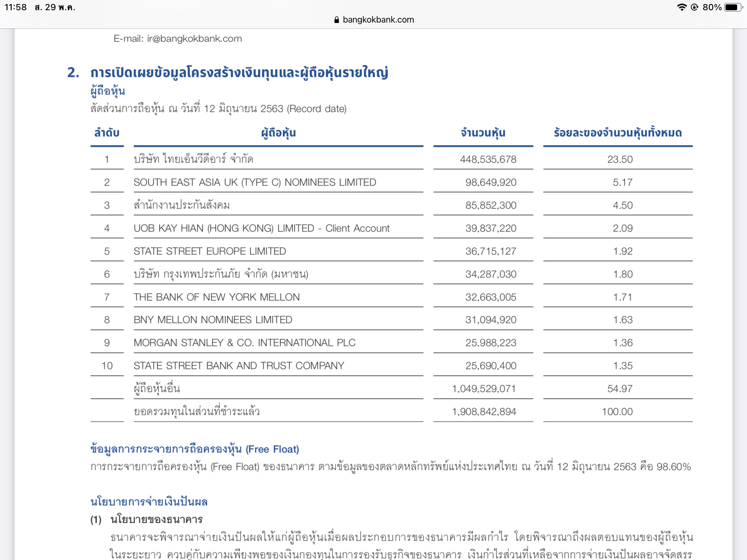The image size is (747, 560).
Task: Select SOUTH EAST ASIA UK (TYPE C) NOMINEES LIMITED
Action: pos(255,182)
